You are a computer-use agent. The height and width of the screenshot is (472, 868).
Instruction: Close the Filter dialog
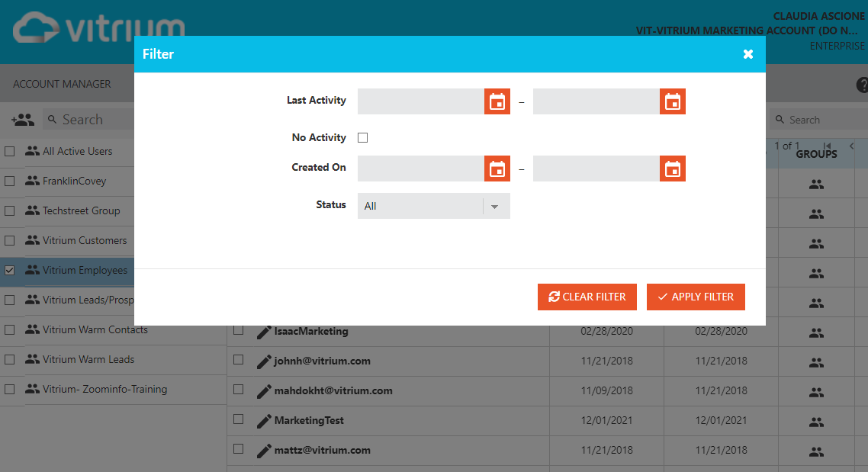(748, 54)
